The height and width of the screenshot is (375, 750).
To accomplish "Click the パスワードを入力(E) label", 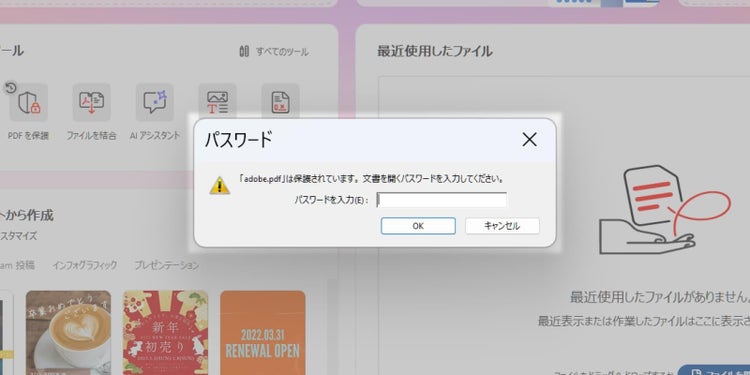I will click(331, 201).
